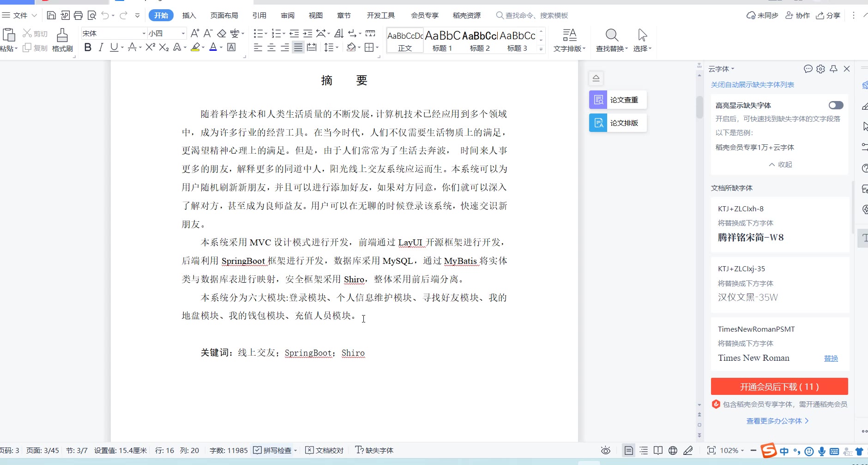
Task: Click the Sort icon
Action: [339, 33]
